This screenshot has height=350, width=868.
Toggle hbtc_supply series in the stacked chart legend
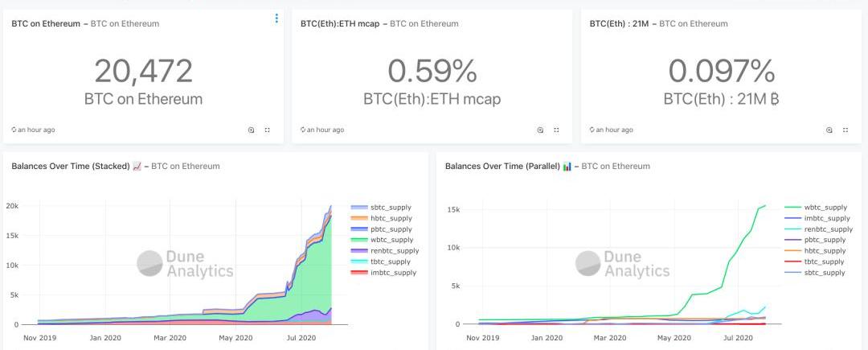click(382, 218)
